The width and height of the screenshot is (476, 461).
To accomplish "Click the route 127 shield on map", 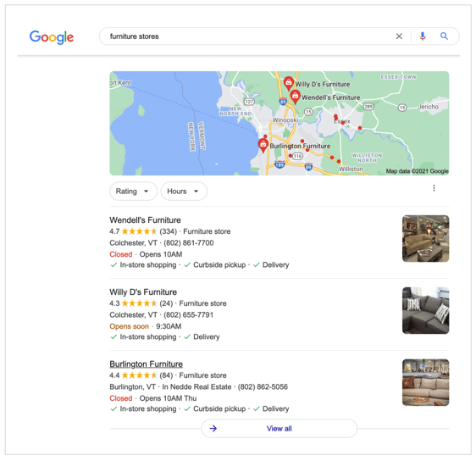I will tap(249, 102).
